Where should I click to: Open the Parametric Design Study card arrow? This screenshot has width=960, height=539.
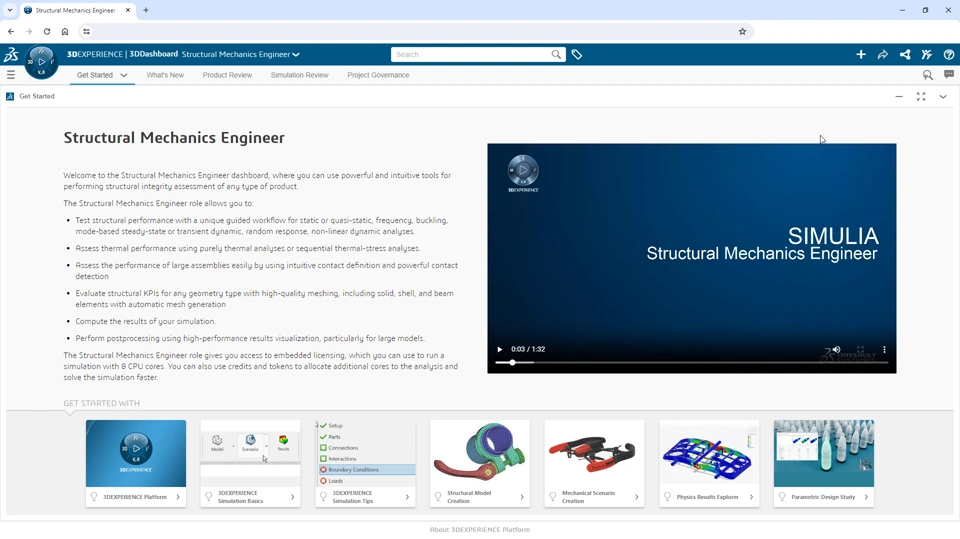coord(866,497)
